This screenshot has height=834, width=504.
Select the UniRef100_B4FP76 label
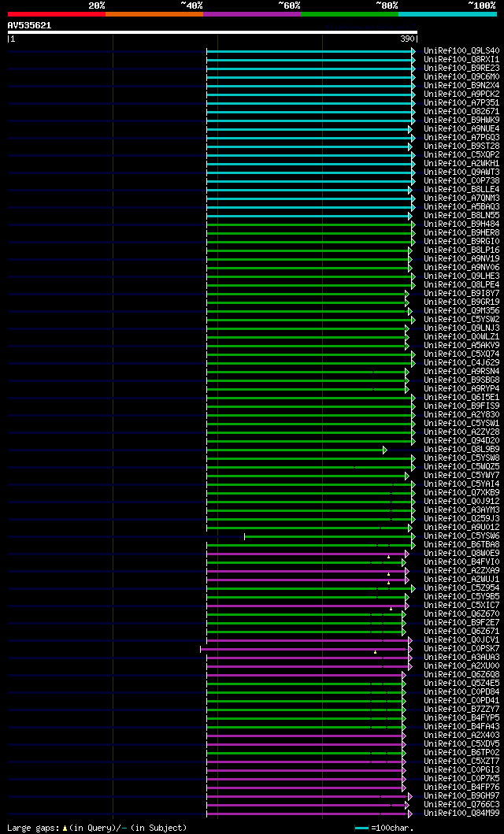(462, 788)
